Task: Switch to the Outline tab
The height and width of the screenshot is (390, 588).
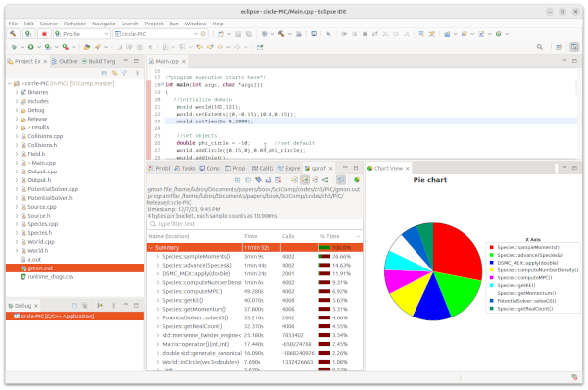Action: click(65, 61)
